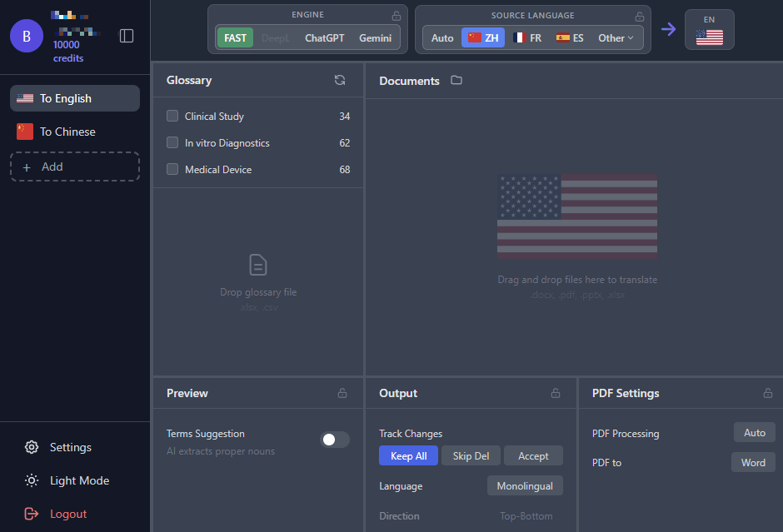Check the Clinical Study glossary checkbox
Viewport: 783px width, 532px height.
172,116
